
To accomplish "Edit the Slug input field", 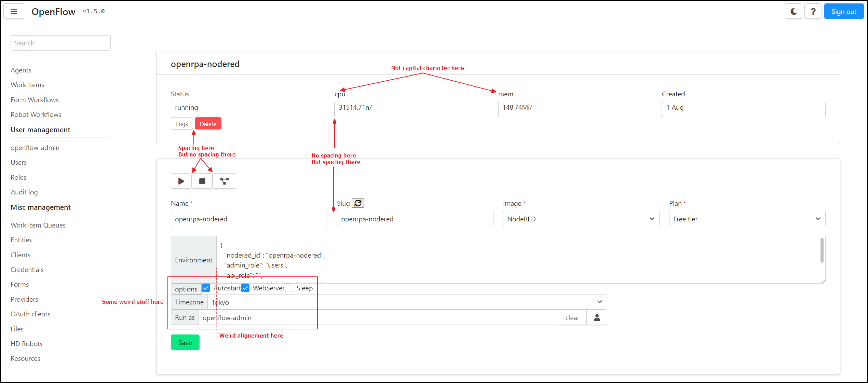I will click(x=415, y=219).
